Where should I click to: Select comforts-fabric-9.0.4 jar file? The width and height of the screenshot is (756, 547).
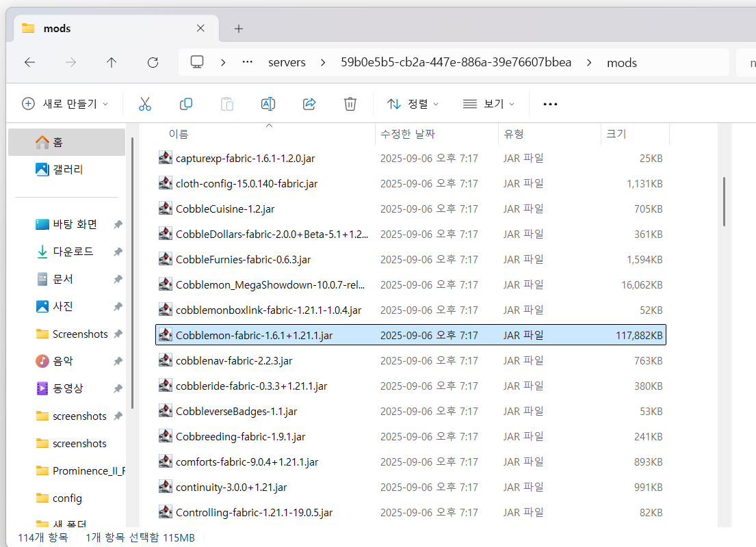pos(410,462)
